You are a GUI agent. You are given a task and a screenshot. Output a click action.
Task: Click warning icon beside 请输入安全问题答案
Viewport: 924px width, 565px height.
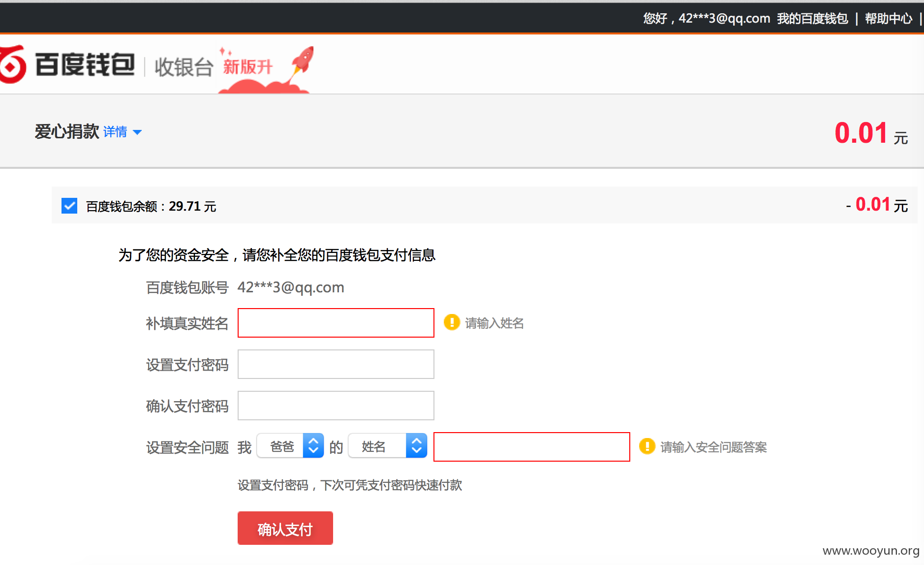(647, 446)
